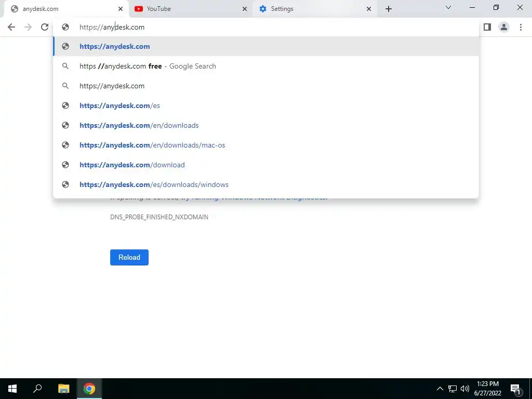Screen dimensions: 532x399
Task: Close the anydesk.com tab
Action: 121,9
